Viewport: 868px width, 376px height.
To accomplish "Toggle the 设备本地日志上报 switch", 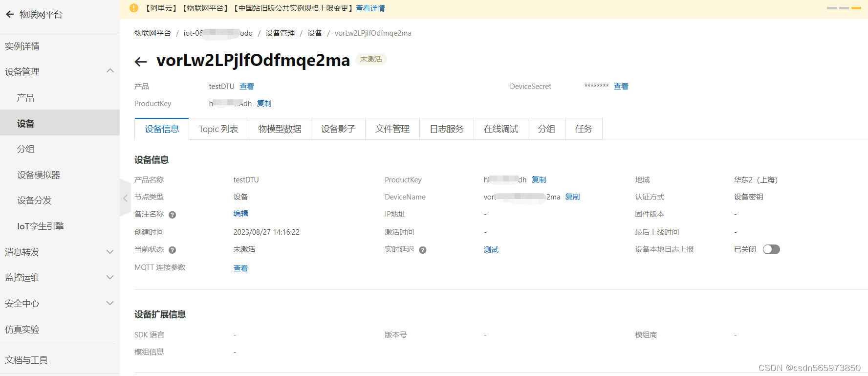I will 771,249.
